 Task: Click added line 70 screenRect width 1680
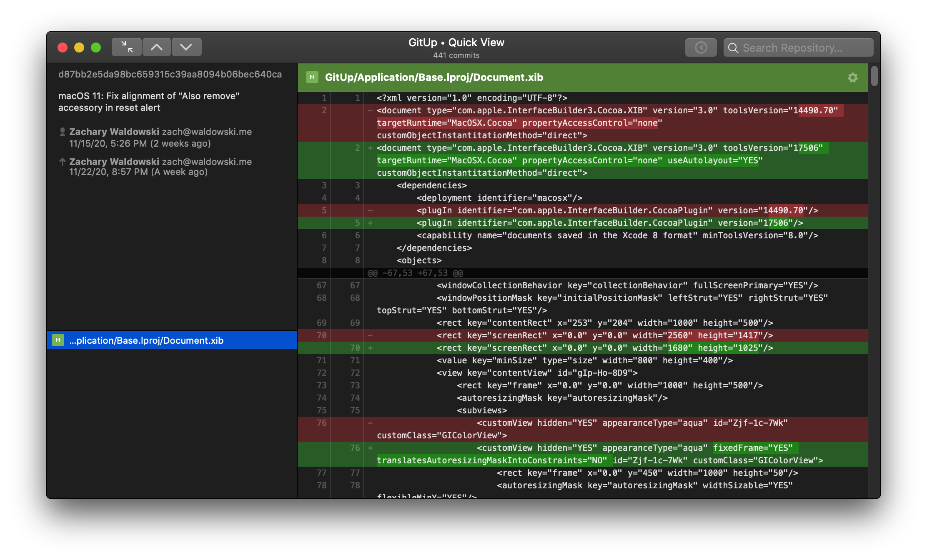pyautogui.click(x=604, y=348)
